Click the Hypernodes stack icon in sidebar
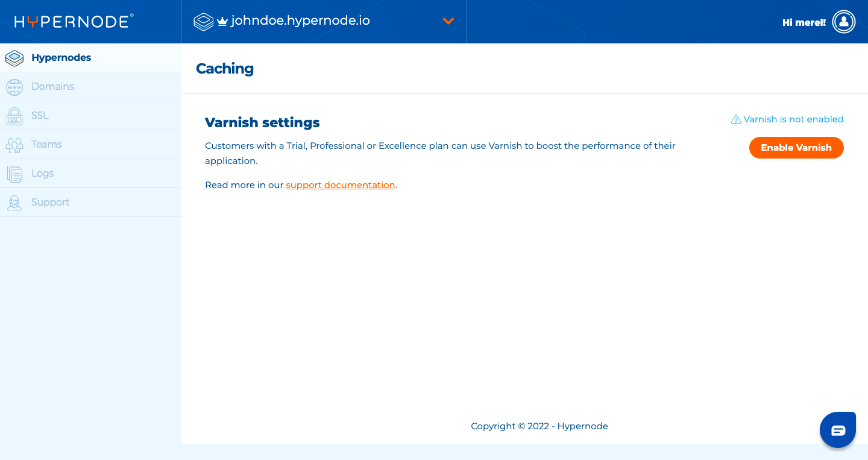Image resolution: width=868 pixels, height=460 pixels. [14, 58]
